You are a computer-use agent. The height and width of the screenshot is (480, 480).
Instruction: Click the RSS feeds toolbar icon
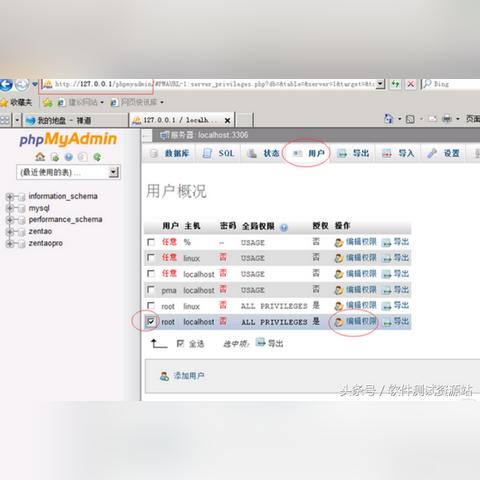coord(410,119)
